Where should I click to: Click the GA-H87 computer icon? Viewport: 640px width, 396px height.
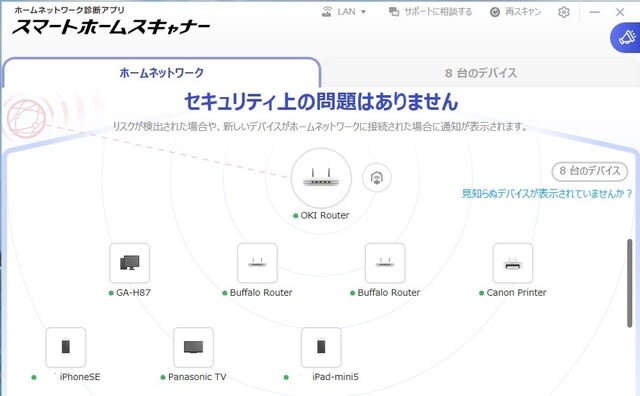point(130,263)
